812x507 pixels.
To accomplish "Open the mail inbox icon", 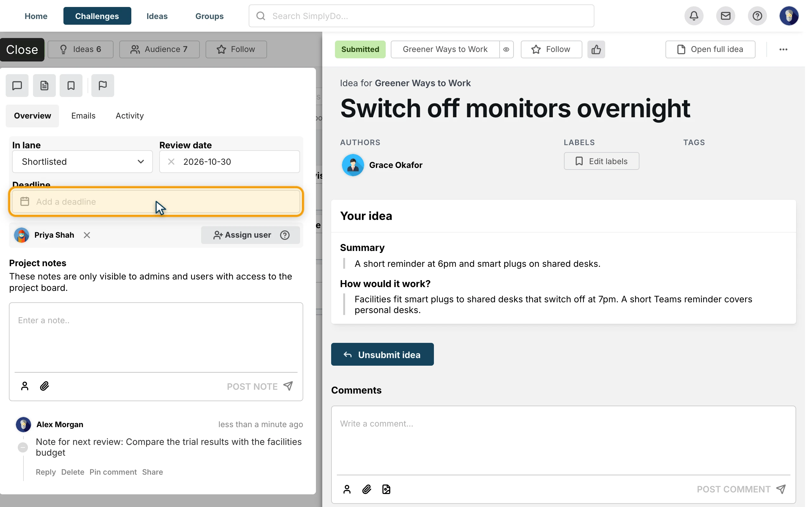I will pyautogui.click(x=725, y=16).
